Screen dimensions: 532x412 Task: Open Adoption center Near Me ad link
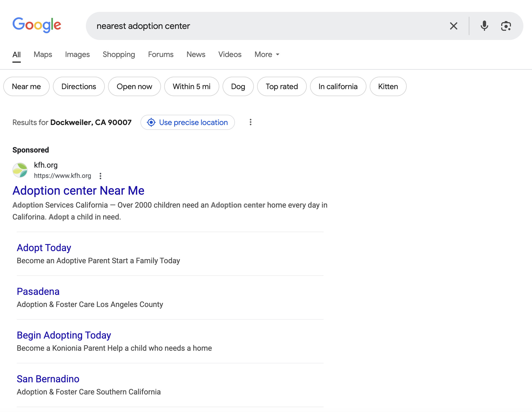(x=78, y=191)
